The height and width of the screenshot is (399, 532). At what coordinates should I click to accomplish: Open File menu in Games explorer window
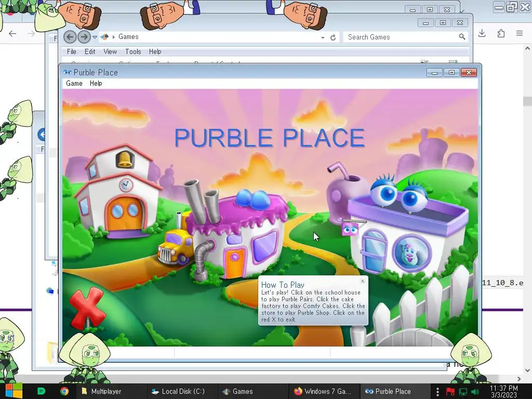point(71,51)
